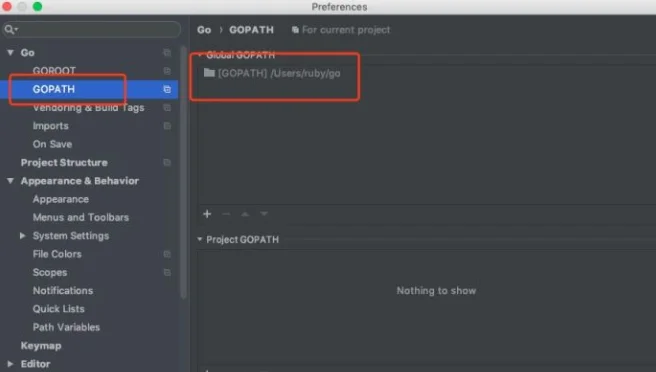Click project-level icon beside File Colors
The width and height of the screenshot is (656, 372).
(x=167, y=254)
